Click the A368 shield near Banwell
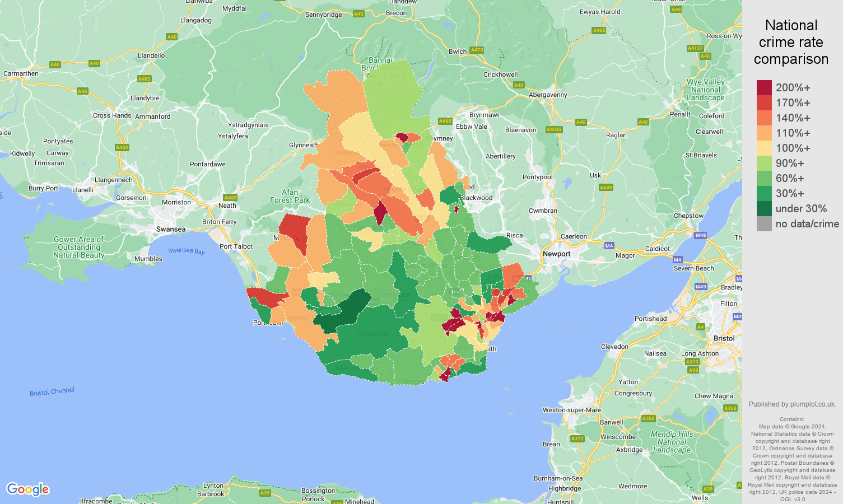This screenshot has height=504, width=843. tap(649, 418)
